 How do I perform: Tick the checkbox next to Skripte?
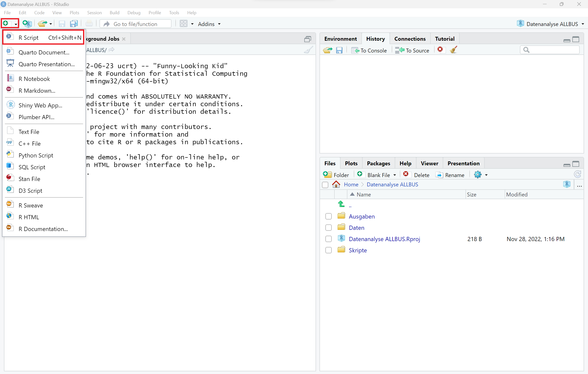(329, 250)
